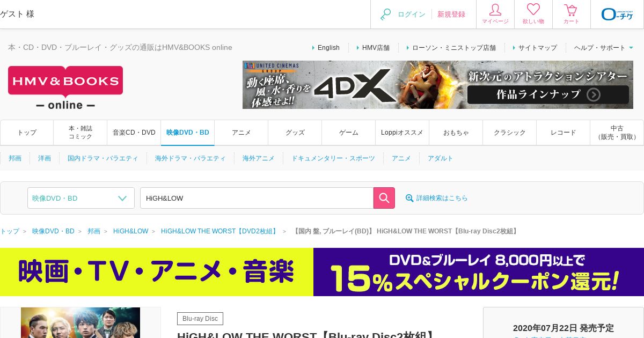Open the 15% special coupon banner
This screenshot has width=644, height=338.
(322, 272)
